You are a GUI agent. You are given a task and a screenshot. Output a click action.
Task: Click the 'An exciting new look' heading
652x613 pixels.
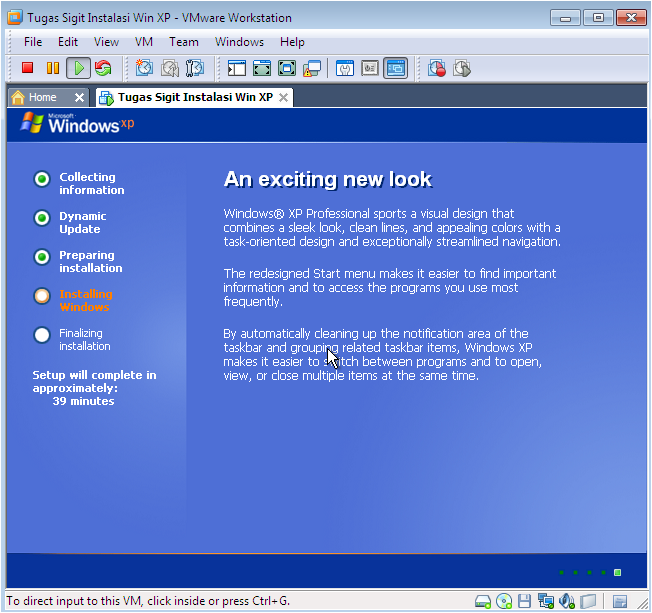click(328, 180)
